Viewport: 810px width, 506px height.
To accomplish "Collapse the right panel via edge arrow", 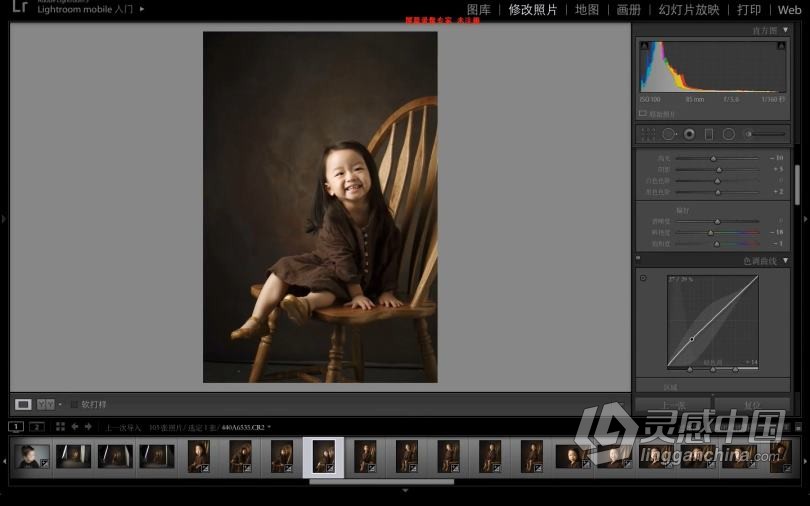I will [x=805, y=219].
